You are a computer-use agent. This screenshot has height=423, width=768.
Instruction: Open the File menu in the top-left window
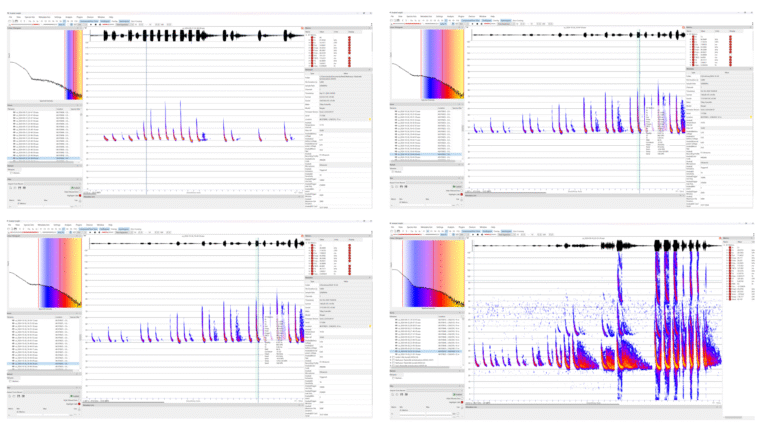[x=10, y=15]
